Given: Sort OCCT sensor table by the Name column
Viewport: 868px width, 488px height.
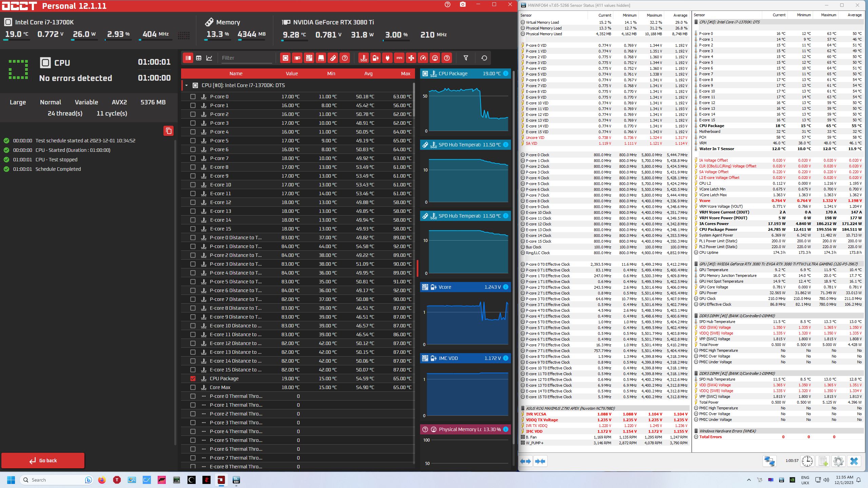Looking at the screenshot, I should point(236,74).
